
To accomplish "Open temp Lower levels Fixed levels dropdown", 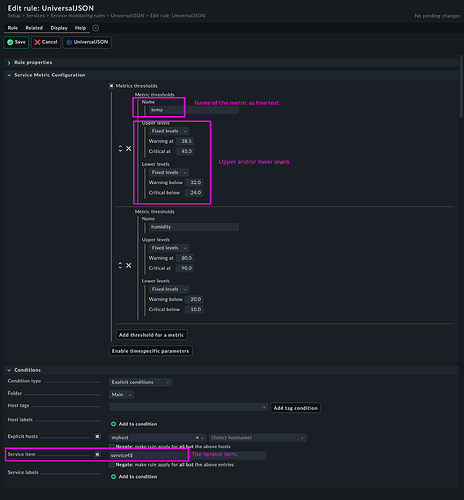I will pos(169,173).
